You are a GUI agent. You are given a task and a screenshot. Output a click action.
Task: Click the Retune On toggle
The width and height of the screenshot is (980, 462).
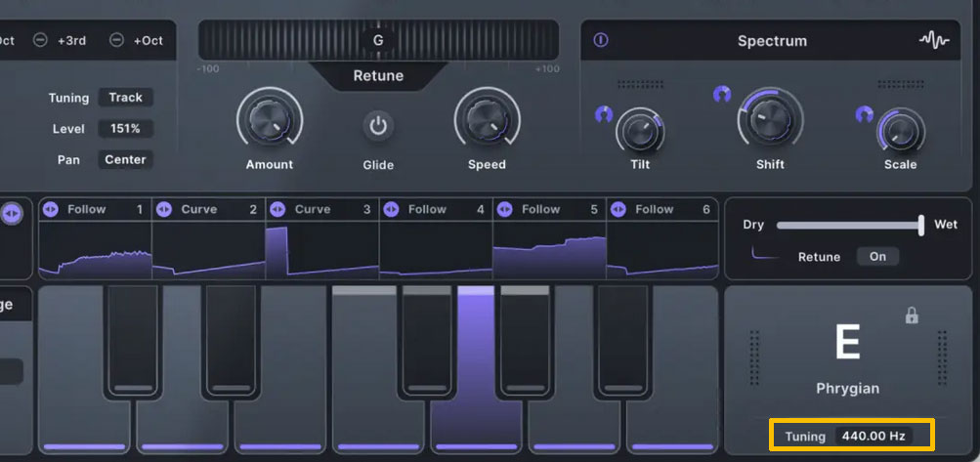pos(877,256)
